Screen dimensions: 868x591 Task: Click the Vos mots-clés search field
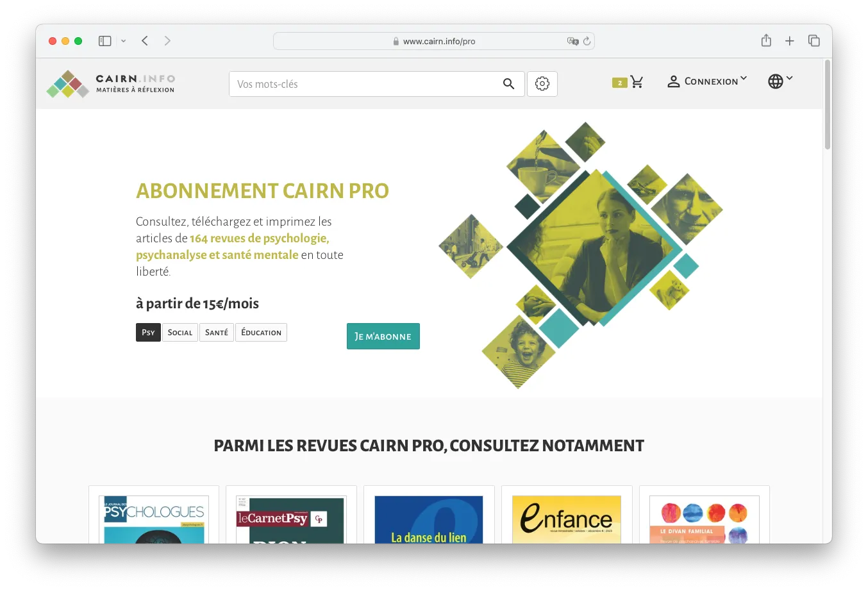coord(365,84)
